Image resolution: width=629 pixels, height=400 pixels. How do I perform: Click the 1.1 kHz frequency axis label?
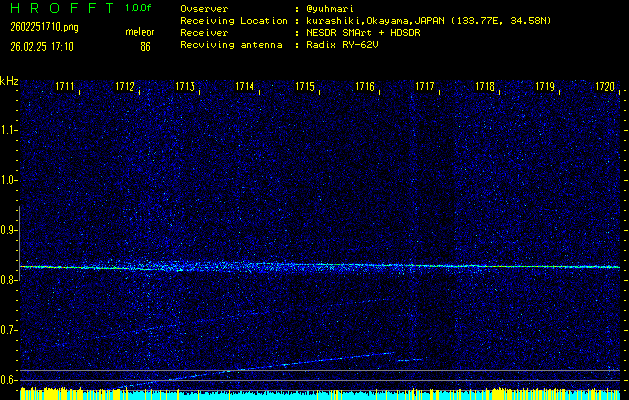click(x=9, y=130)
